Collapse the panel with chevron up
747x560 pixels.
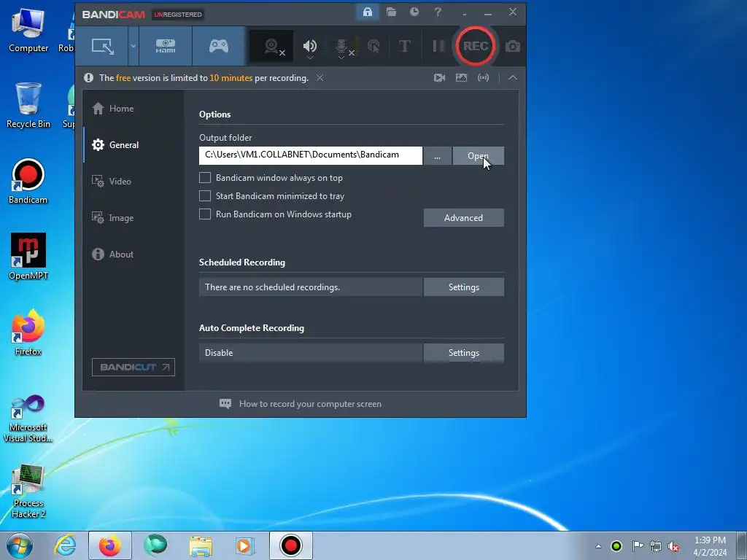tap(513, 77)
